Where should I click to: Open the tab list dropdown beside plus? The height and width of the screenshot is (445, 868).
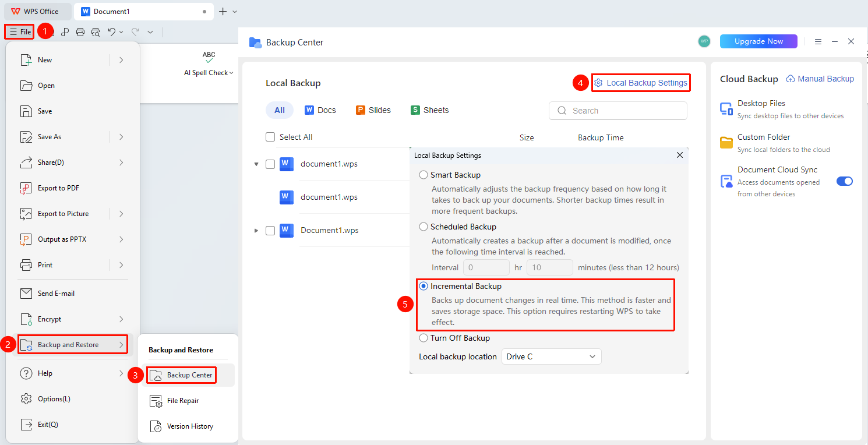click(x=235, y=11)
